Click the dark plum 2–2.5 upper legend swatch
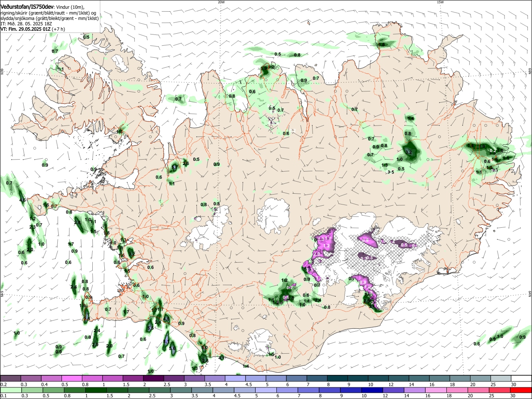The height and width of the screenshot is (399, 532). coord(153,378)
